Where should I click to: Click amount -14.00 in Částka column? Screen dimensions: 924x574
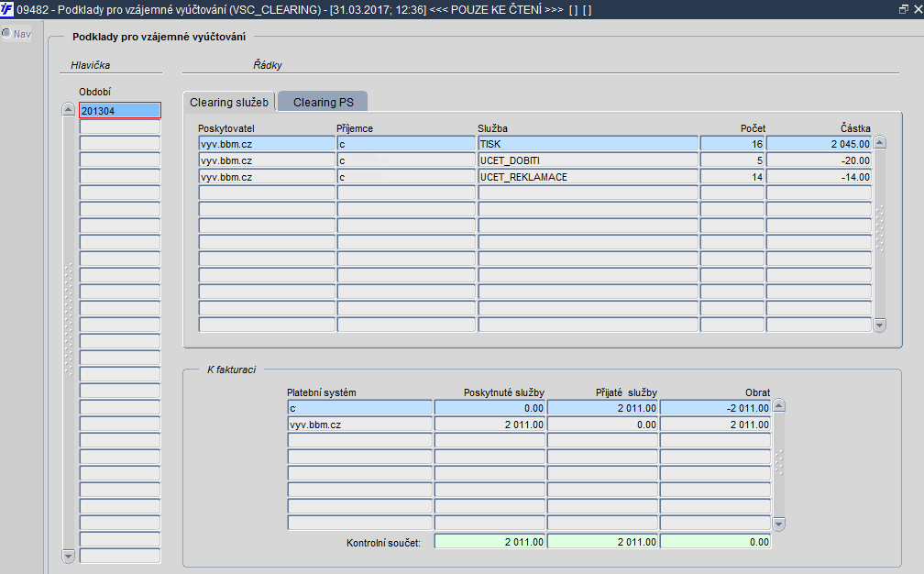tap(819, 177)
